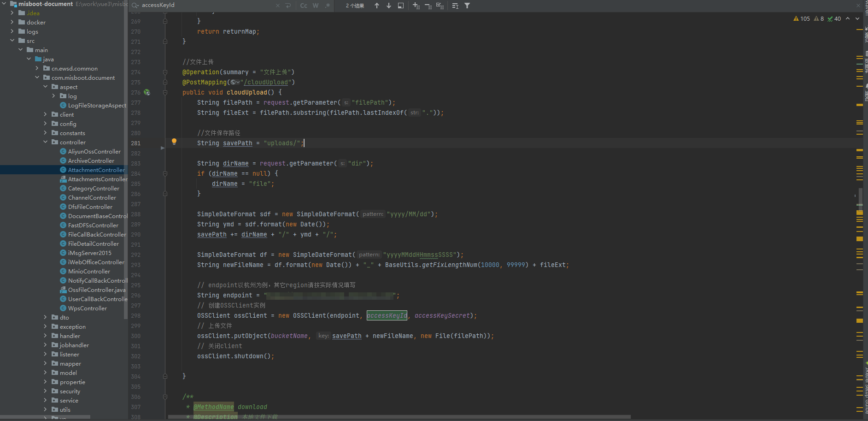
Task: Fold the if block at line 284
Action: click(x=165, y=174)
